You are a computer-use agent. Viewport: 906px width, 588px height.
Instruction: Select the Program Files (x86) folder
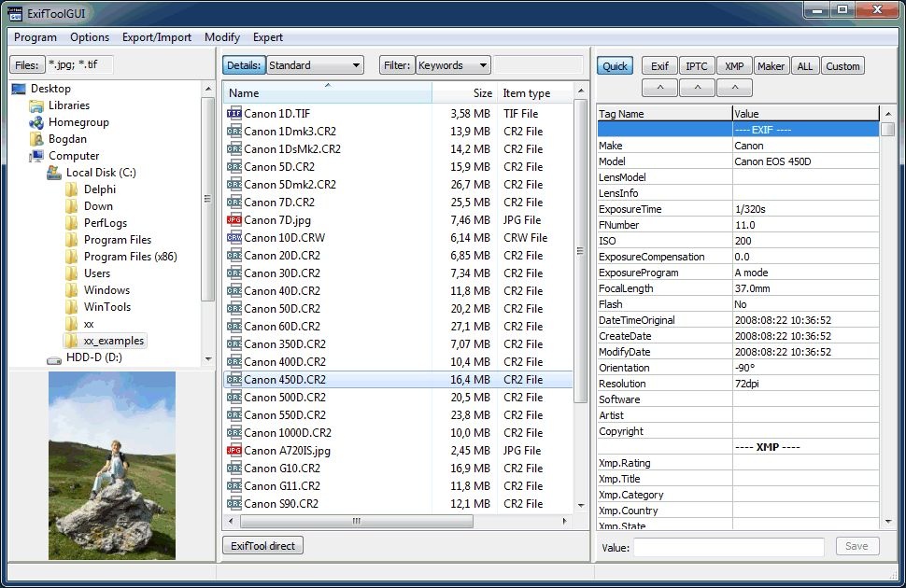pos(131,257)
